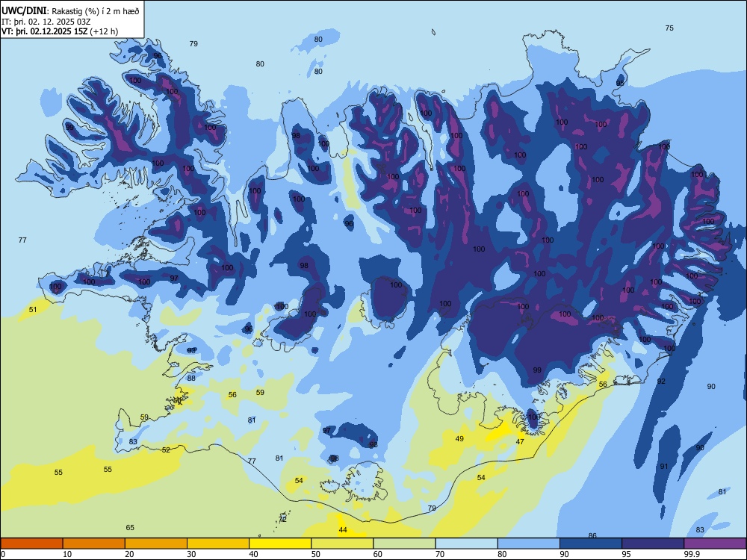Click the humidity value '44' on the south coast
This screenshot has height=560, width=747.
click(343, 530)
